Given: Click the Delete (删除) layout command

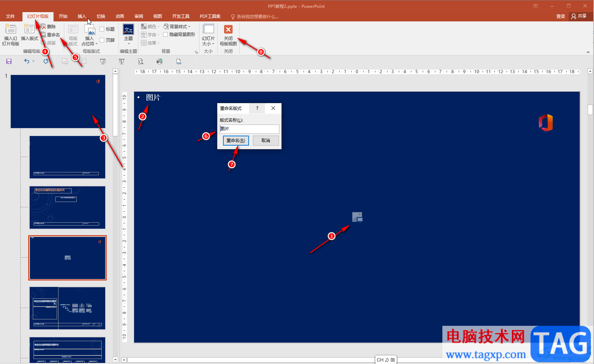Looking at the screenshot, I should click(48, 26).
